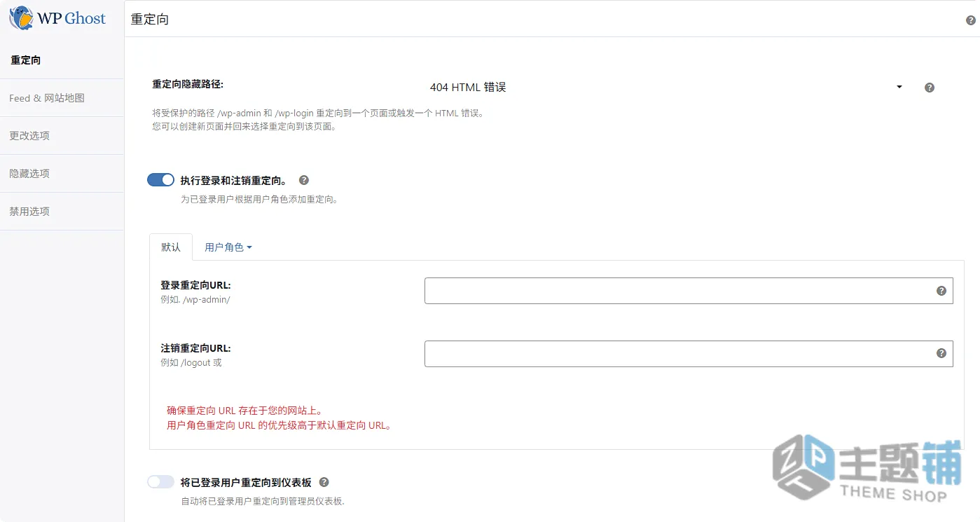The image size is (980, 522).
Task: Click the 重定向 page title
Action: [150, 20]
